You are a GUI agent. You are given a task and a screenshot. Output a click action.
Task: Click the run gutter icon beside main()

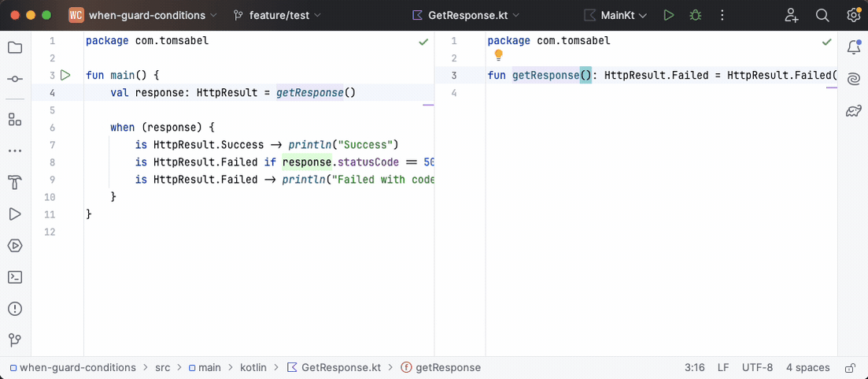[65, 75]
